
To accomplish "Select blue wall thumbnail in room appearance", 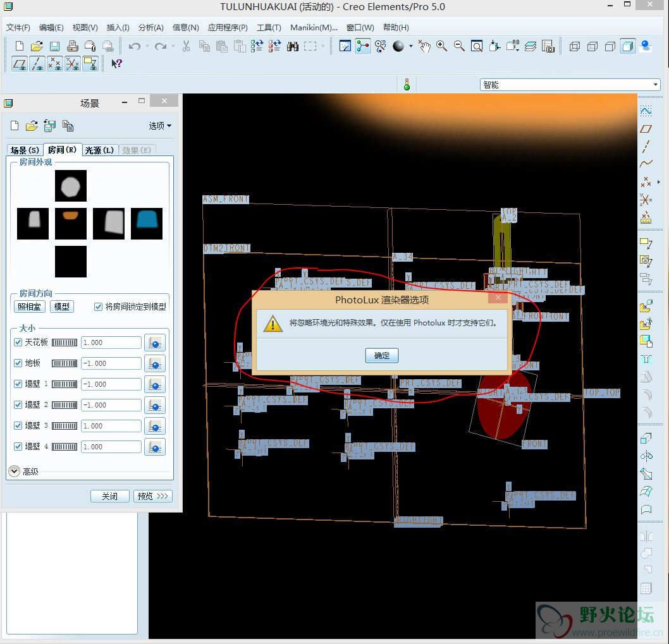I will click(147, 224).
